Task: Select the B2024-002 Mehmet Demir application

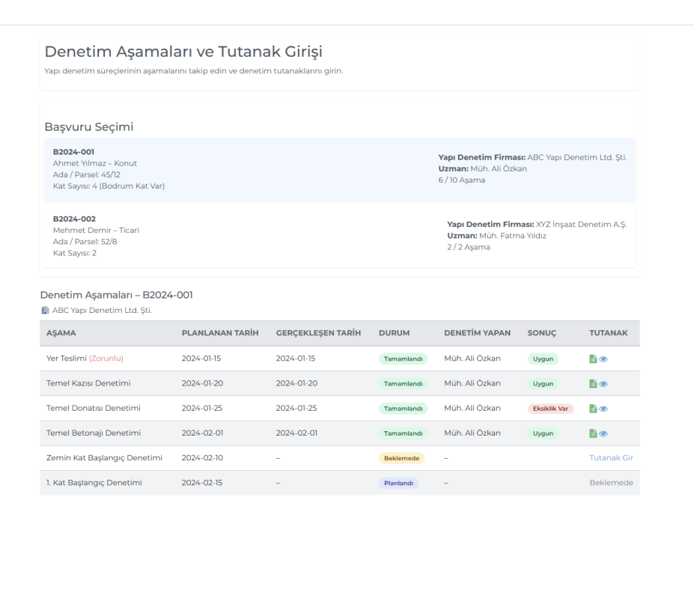Action: [339, 236]
